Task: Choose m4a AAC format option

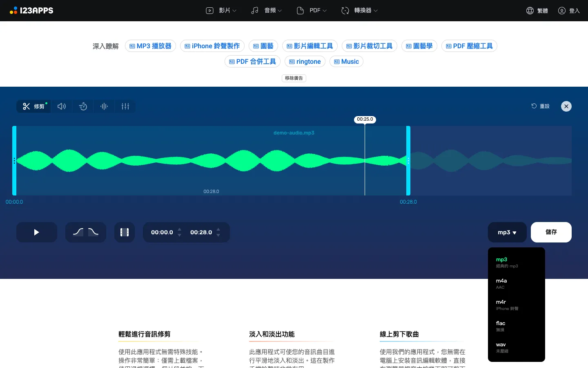Action: 517,284
